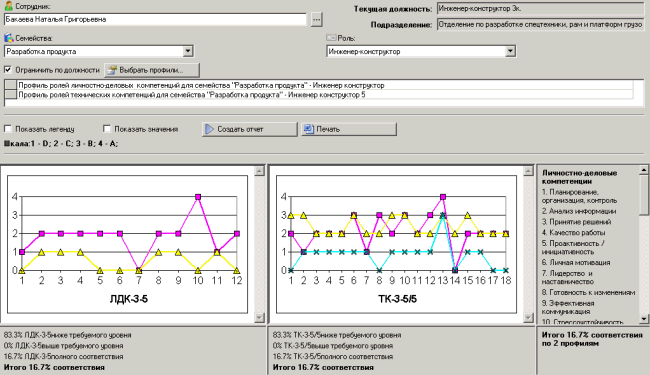Uncheck Ограничить по должности checkbox
The width and height of the screenshot is (650, 375).
click(7, 70)
